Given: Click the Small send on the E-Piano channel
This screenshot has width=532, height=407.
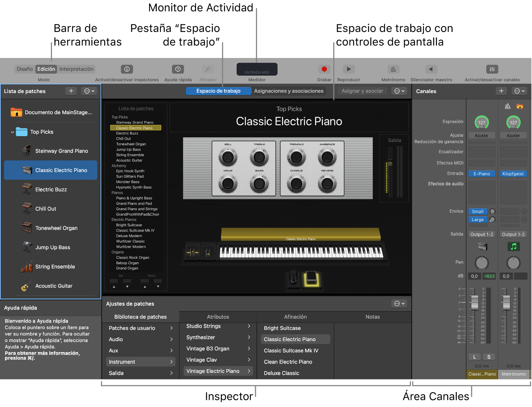Looking at the screenshot, I should pos(478,211).
